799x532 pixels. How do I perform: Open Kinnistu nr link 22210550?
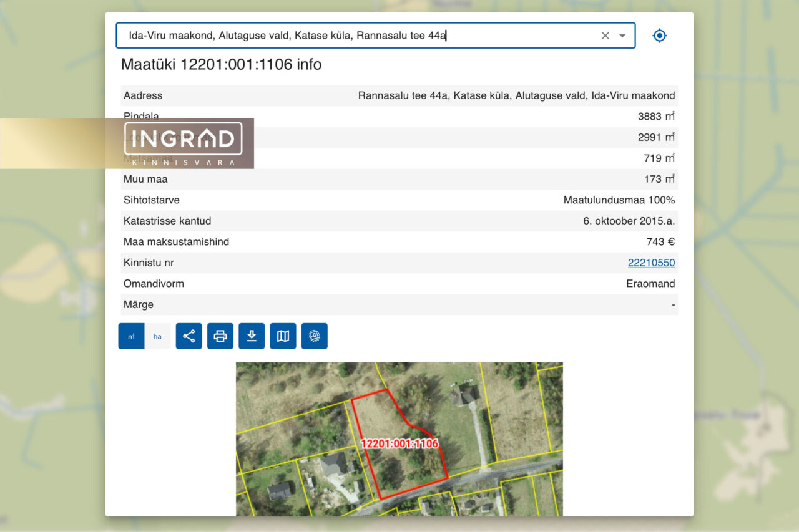651,263
